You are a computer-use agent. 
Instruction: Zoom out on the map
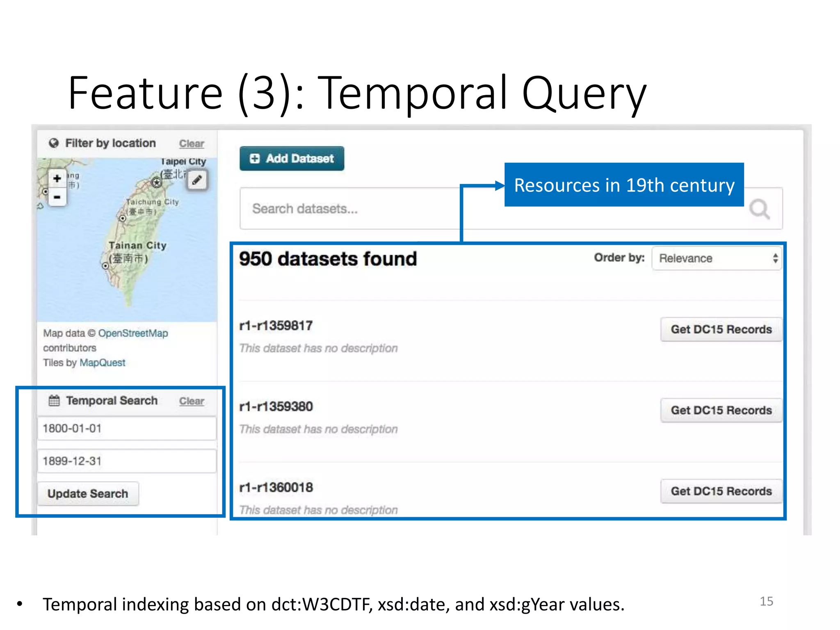57,197
